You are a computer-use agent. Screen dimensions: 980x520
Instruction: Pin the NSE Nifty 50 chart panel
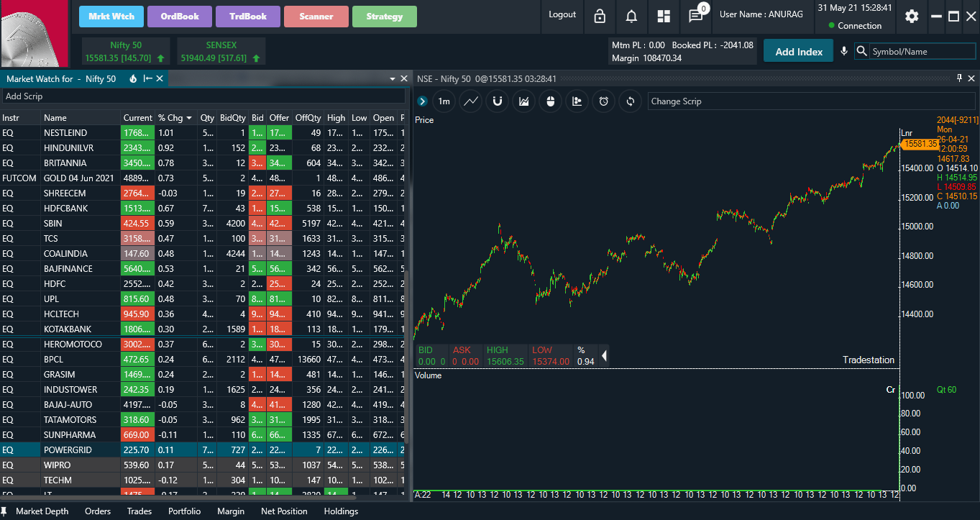pyautogui.click(x=959, y=78)
